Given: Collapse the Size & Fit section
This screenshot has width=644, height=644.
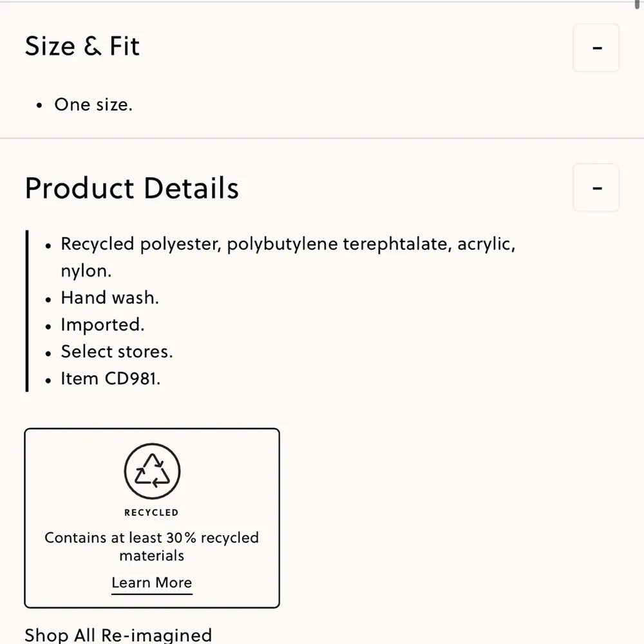Looking at the screenshot, I should [x=596, y=48].
